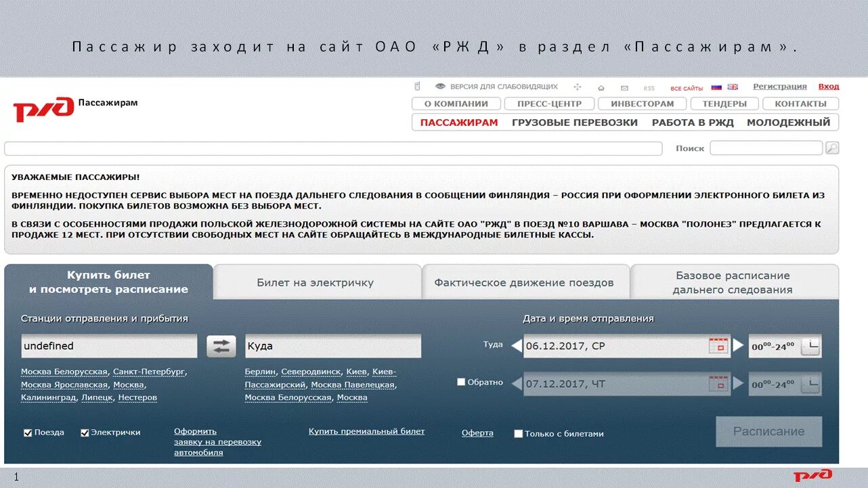Open the Оферта link
Screen dimensions: 868x488
click(x=477, y=433)
